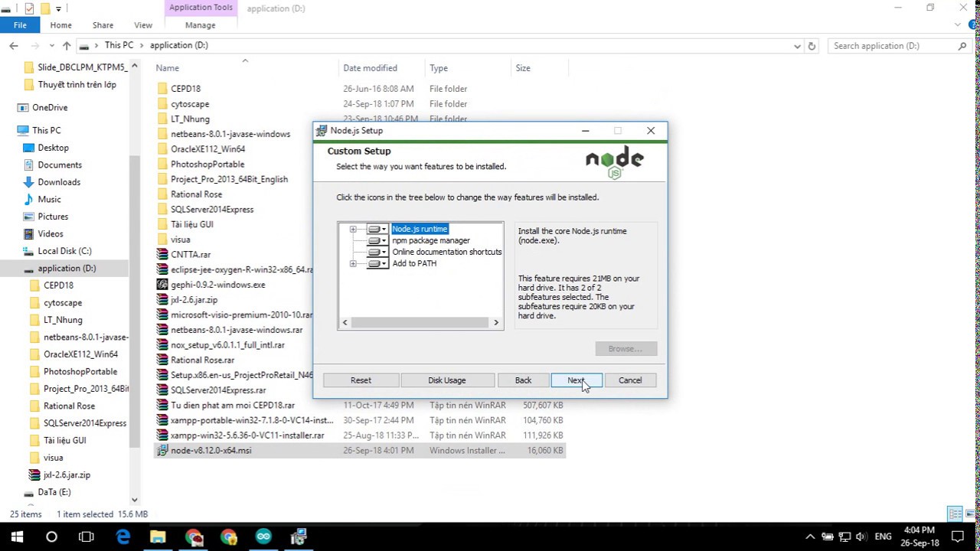Select This PC in the navigation pane
980x551 pixels.
click(46, 130)
